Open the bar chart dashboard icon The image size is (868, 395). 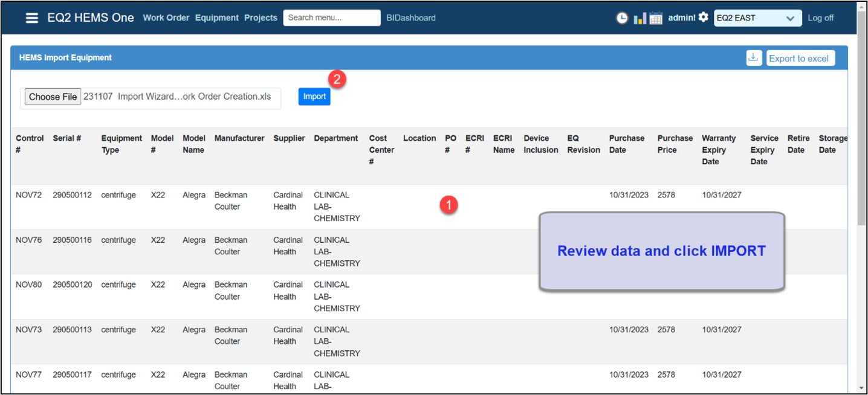pos(640,18)
